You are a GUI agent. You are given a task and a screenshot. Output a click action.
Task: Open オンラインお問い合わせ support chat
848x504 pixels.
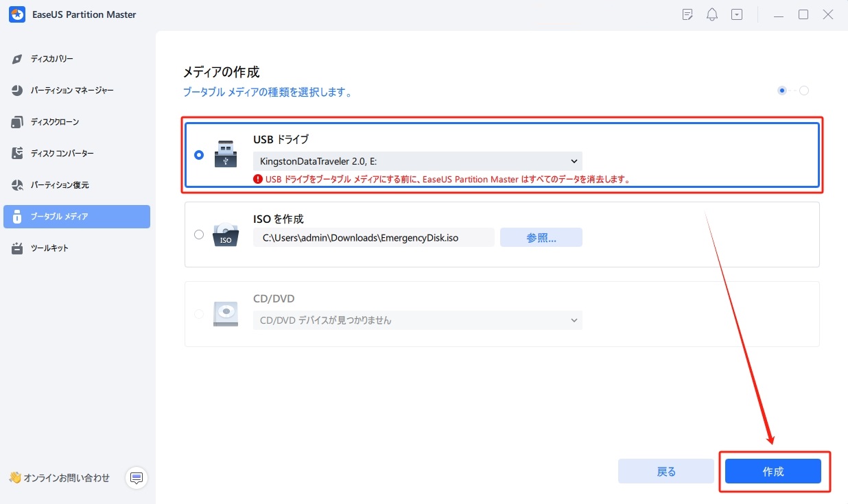(58, 478)
